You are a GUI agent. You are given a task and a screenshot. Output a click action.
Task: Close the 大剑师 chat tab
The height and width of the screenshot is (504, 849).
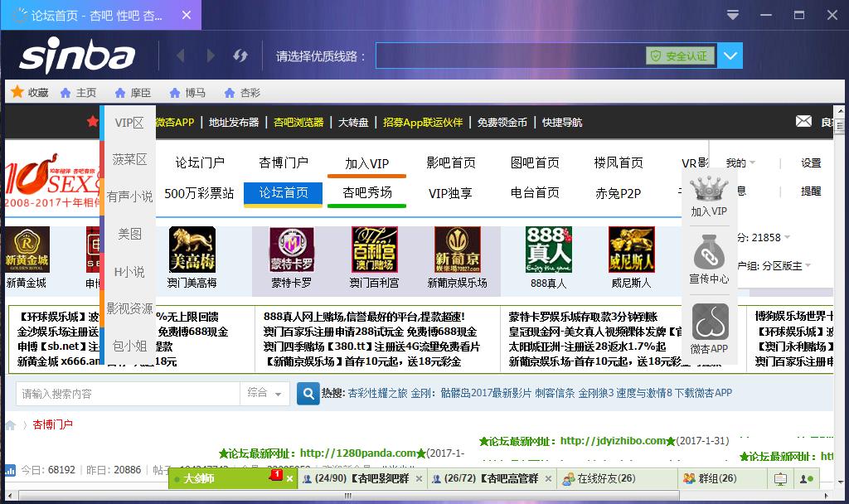point(289,479)
